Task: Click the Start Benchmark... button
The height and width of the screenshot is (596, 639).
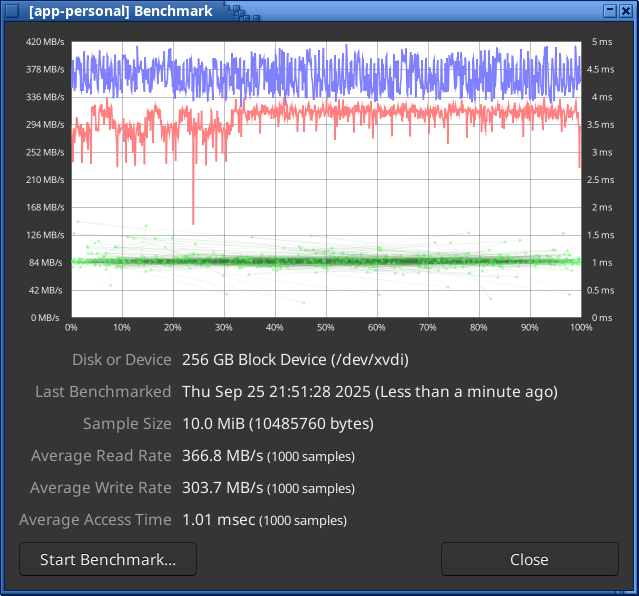Action: click(108, 559)
